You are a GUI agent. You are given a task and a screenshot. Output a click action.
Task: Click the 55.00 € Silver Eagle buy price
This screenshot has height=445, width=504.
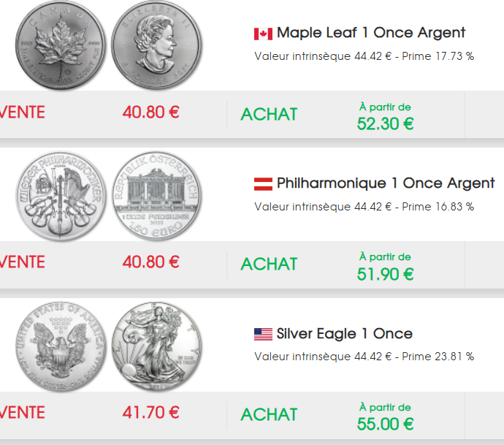[385, 424]
